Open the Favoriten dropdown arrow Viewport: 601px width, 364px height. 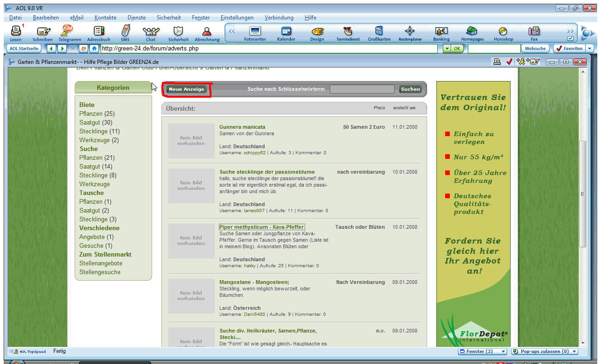click(x=589, y=48)
